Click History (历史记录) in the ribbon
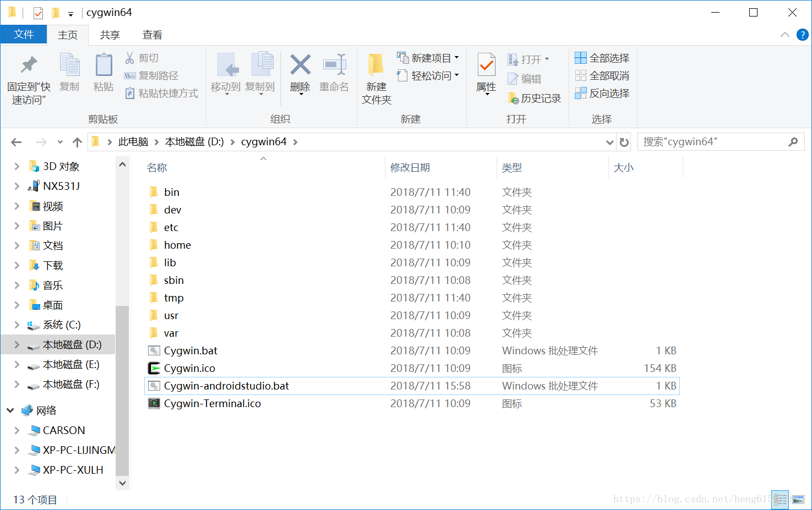Screen dimensions: 812x510 click(534, 98)
